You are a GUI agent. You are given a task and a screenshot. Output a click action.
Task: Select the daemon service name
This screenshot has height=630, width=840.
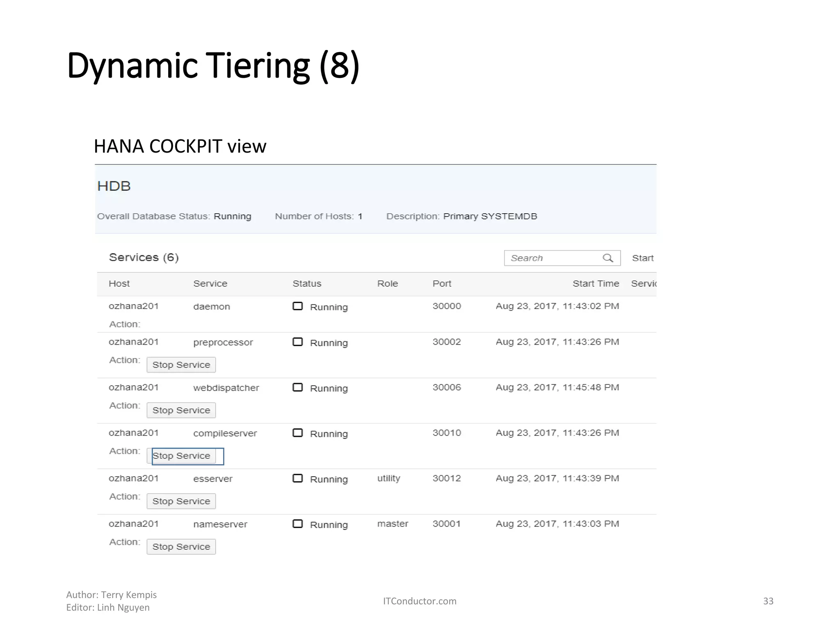[212, 306]
